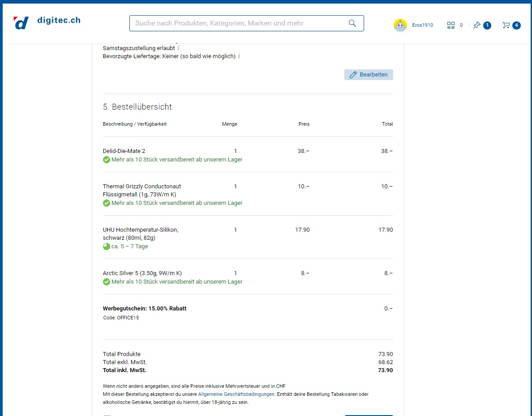Open Allgemeine Geschäftsbedingungen link
This screenshot has height=416, width=532.
236,394
